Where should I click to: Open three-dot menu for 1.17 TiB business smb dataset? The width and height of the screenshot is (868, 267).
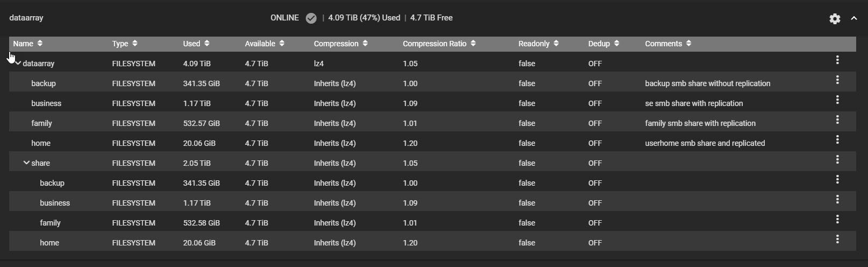pyautogui.click(x=837, y=100)
